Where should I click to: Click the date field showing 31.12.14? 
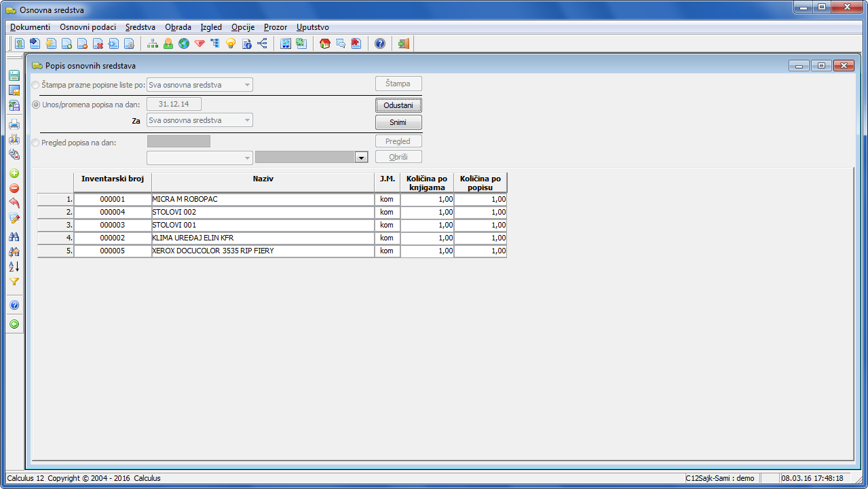point(174,104)
